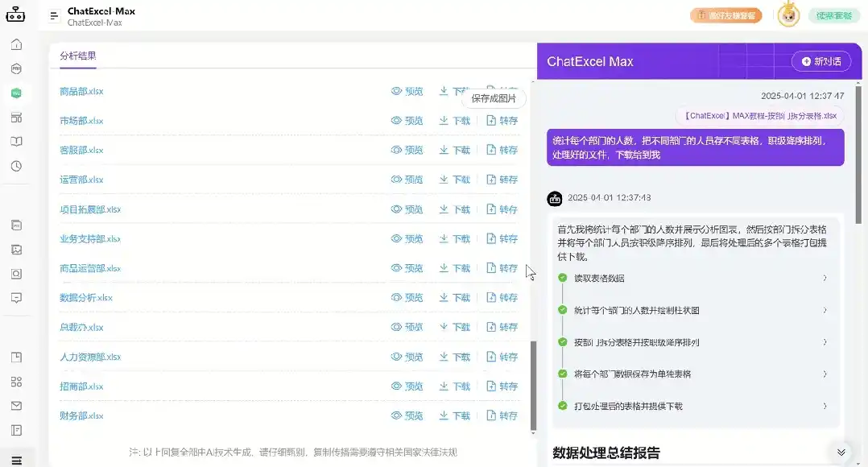868x467 pixels.
Task: Download 数据分析.xlsx file
Action: click(x=454, y=298)
